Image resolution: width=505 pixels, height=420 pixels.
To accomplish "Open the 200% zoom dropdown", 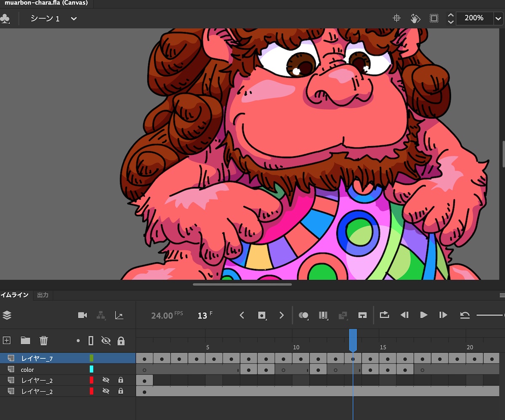I will coord(499,18).
